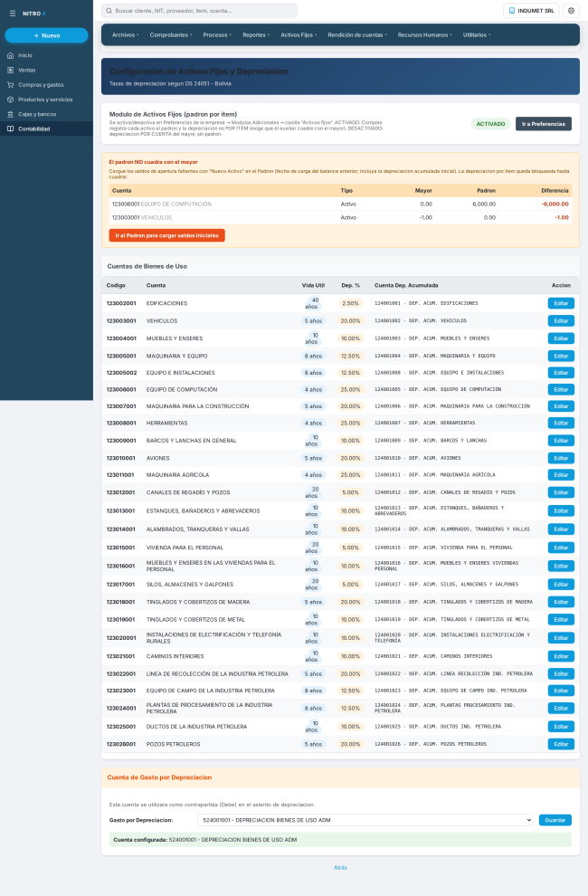Toggle the hamburger menu icon
Image resolution: width=588 pixels, height=896 pixels.
13,14
